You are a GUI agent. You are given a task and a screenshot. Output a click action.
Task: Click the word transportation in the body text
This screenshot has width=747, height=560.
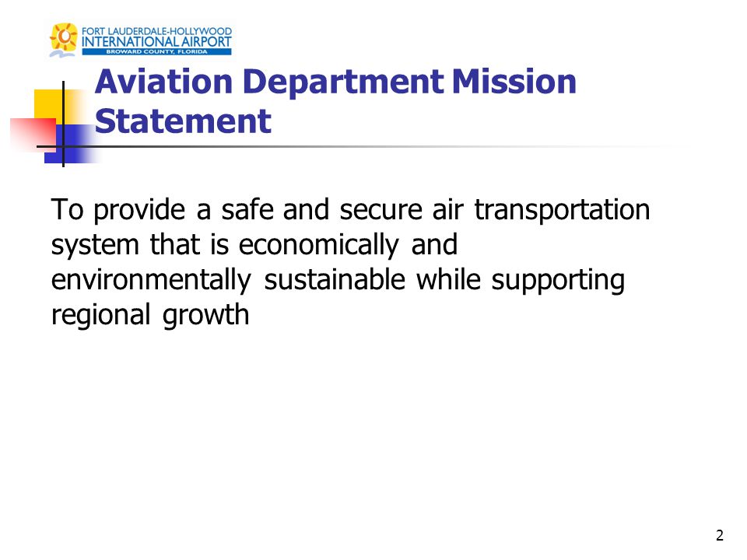coord(562,210)
